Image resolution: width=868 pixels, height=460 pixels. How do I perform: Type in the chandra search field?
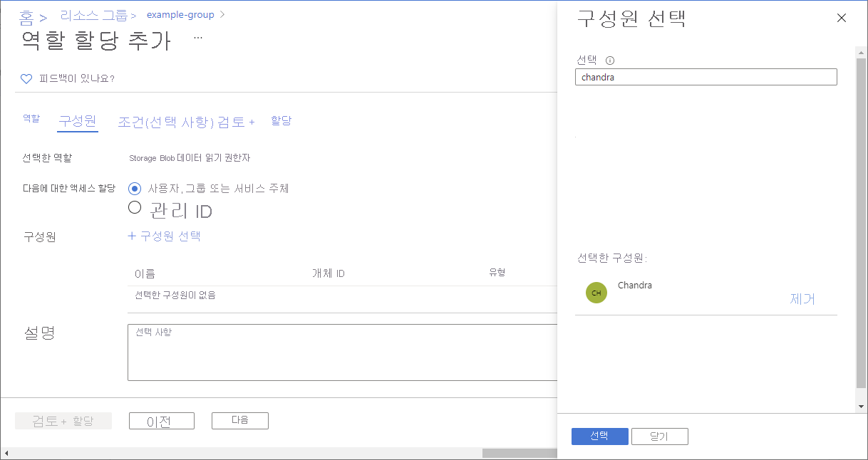(x=706, y=76)
